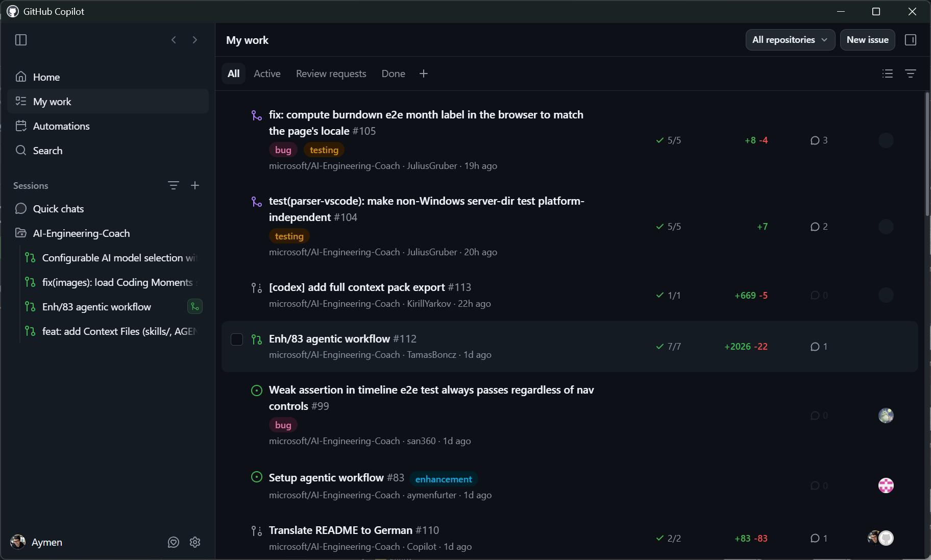
Task: Click the dark avatar on PR #105 row
Action: pyautogui.click(x=886, y=140)
